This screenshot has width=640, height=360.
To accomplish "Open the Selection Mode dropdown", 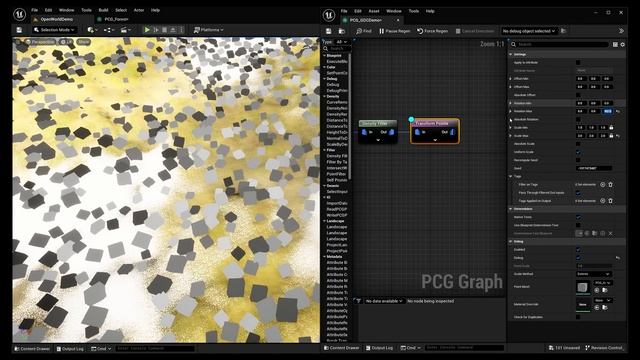I will (55, 30).
